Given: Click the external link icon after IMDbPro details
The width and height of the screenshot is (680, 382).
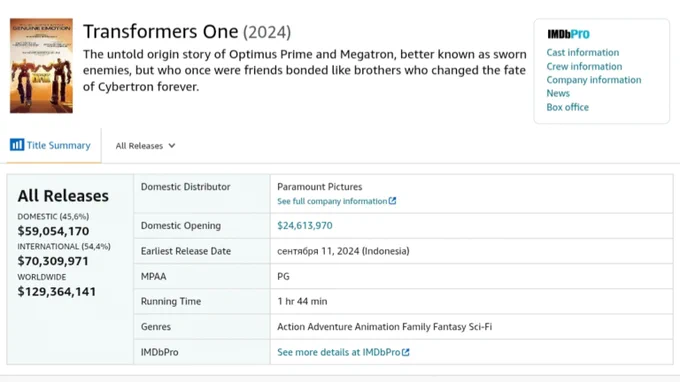Looking at the screenshot, I should 405,352.
